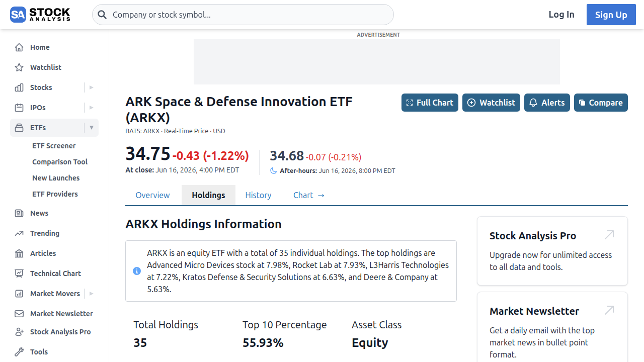Viewport: 644px width, 362px height.
Task: Click the Home house icon in sidebar
Action: click(19, 47)
